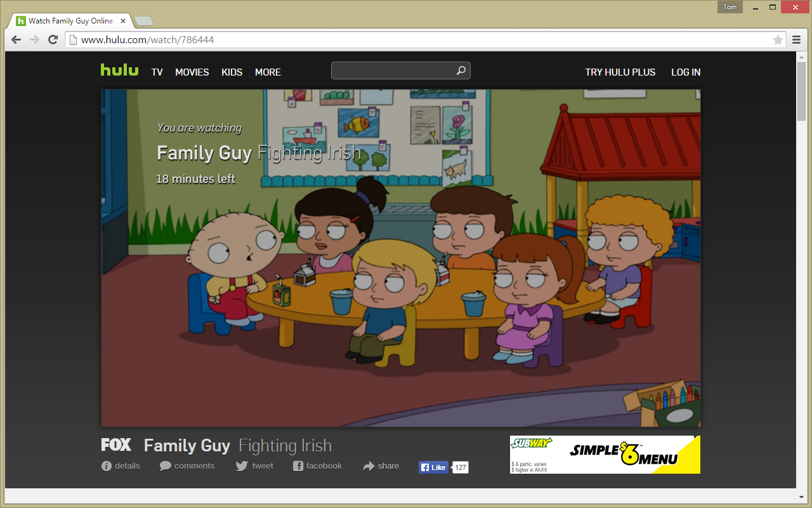Screen dimensions: 812x508
Task: Click the page icon in address bar
Action: click(x=73, y=40)
